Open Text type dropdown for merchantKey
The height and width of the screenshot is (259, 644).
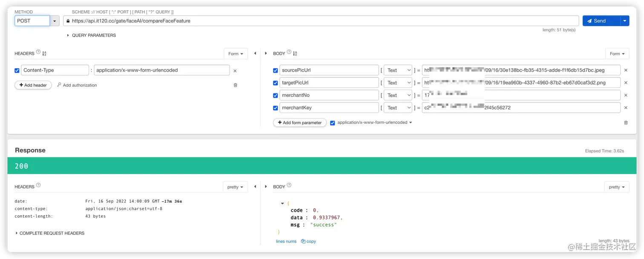pos(398,108)
